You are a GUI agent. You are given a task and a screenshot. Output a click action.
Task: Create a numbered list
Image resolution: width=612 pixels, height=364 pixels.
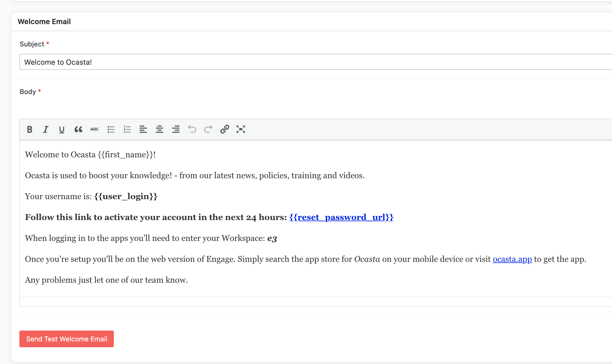point(127,129)
